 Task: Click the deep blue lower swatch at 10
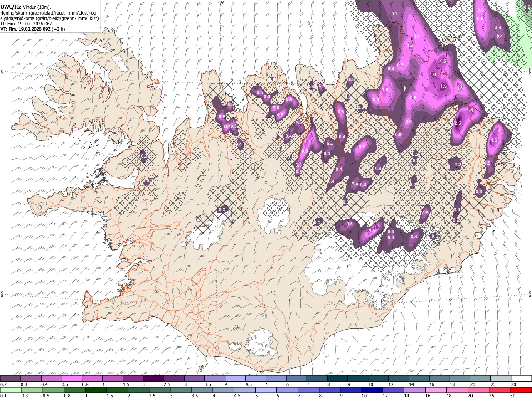pyautogui.click(x=372, y=390)
